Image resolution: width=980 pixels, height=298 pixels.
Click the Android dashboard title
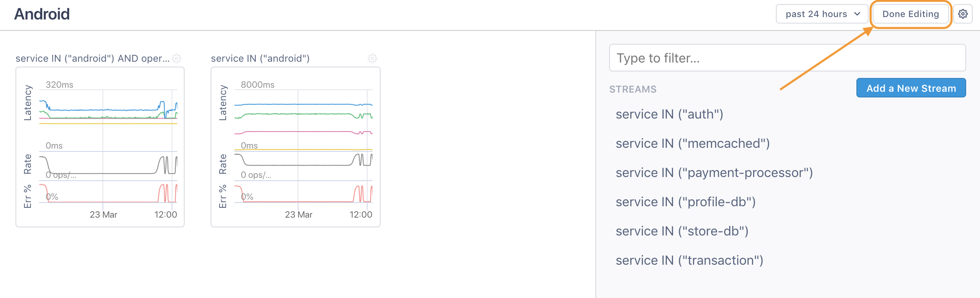pyautogui.click(x=42, y=14)
